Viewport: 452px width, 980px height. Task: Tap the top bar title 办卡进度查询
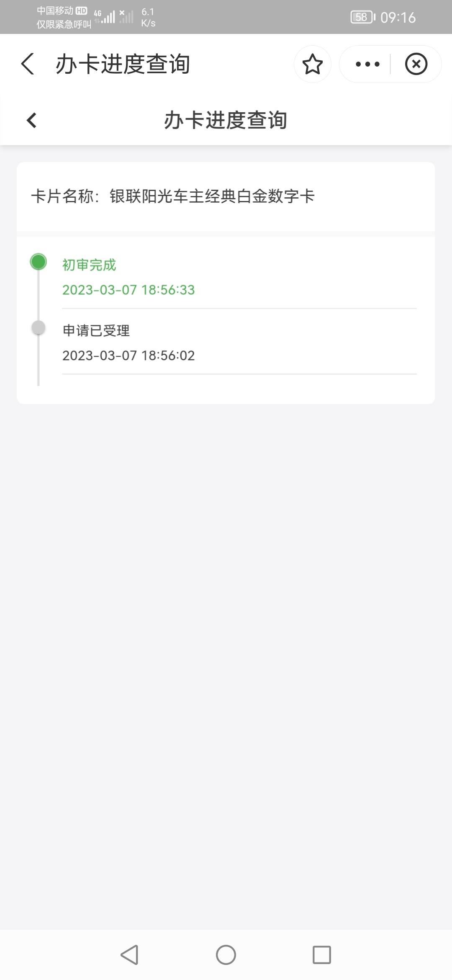123,64
